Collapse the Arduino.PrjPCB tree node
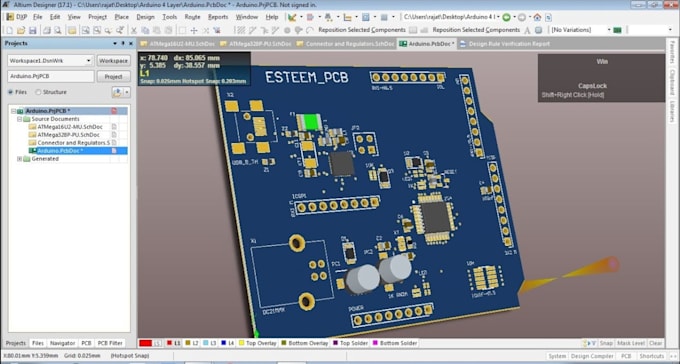 pos(13,111)
